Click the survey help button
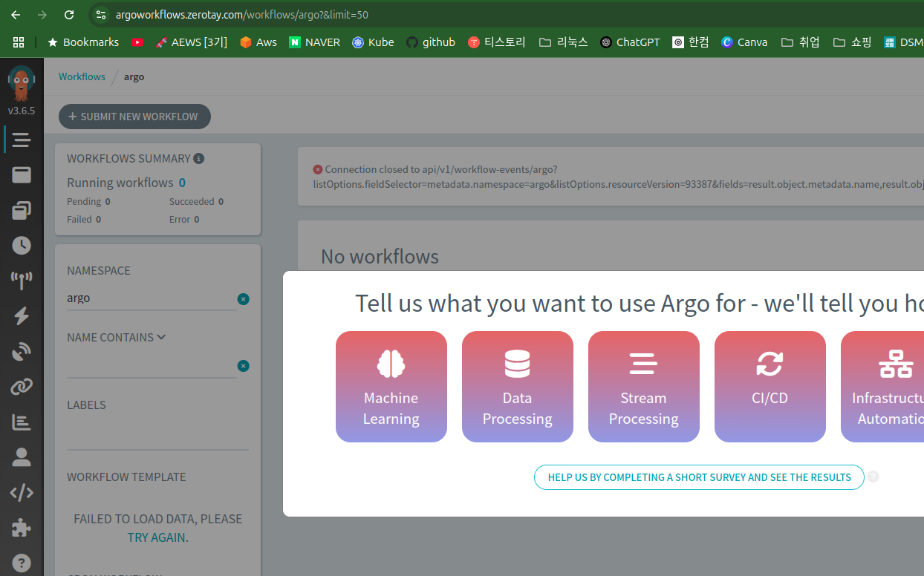Image resolution: width=924 pixels, height=576 pixels. point(699,477)
